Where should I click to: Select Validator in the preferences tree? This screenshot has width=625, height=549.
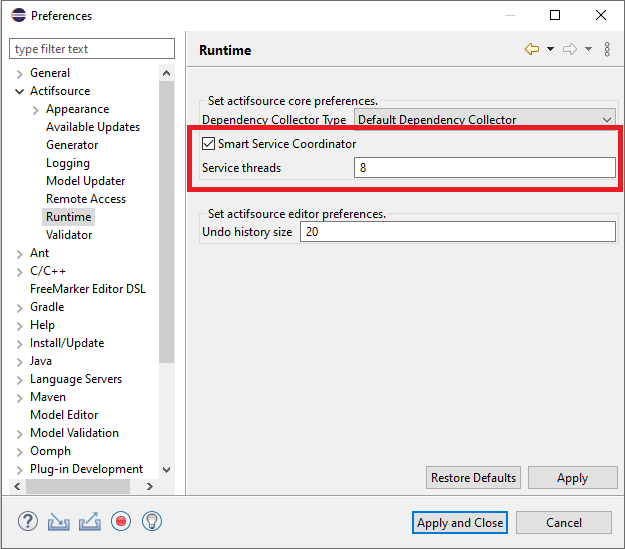pos(69,235)
